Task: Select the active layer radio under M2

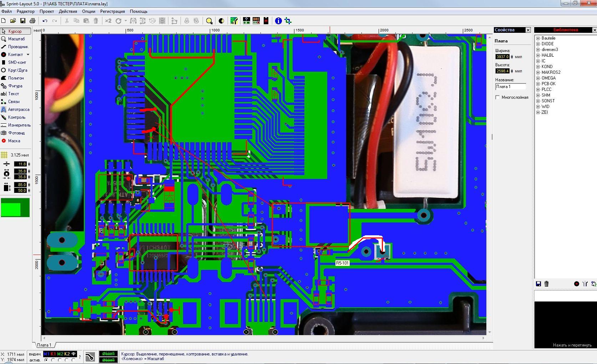Action: pyautogui.click(x=60, y=360)
